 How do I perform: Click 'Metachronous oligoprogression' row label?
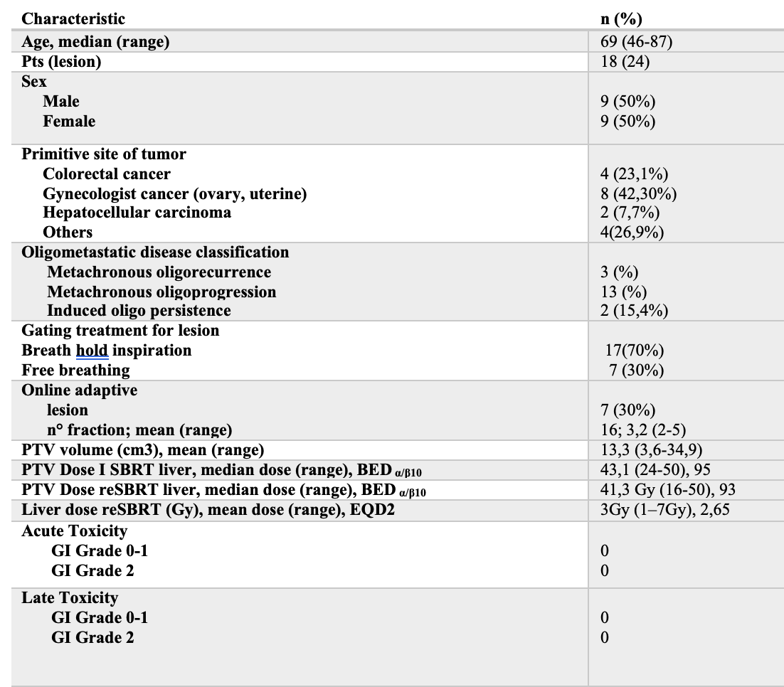(161, 292)
